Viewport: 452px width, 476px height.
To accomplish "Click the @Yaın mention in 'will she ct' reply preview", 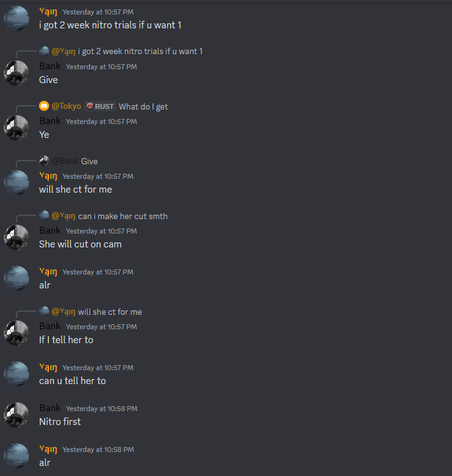I will (x=64, y=312).
